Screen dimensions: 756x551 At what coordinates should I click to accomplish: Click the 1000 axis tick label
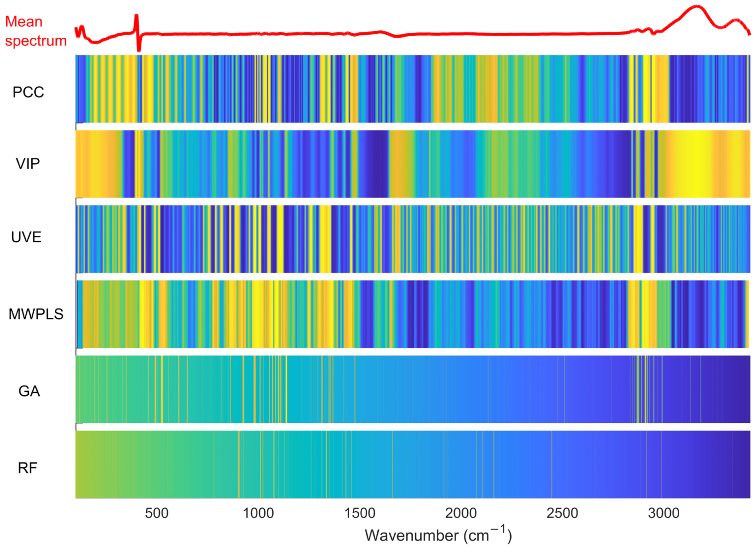click(x=258, y=513)
